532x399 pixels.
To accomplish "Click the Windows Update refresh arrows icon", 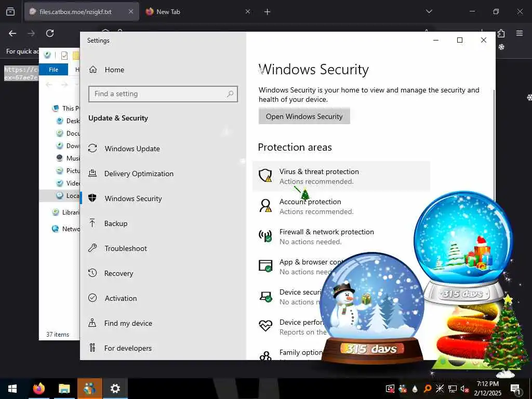I will 92,148.
